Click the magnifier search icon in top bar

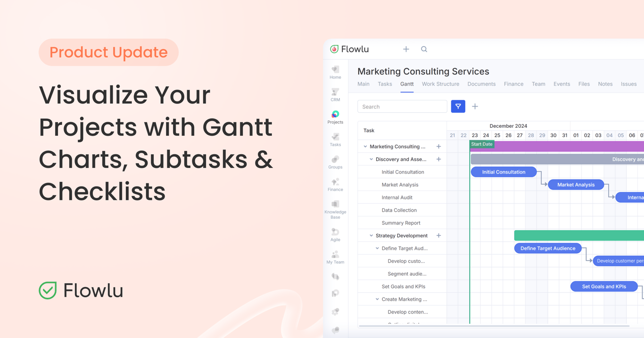(x=424, y=49)
